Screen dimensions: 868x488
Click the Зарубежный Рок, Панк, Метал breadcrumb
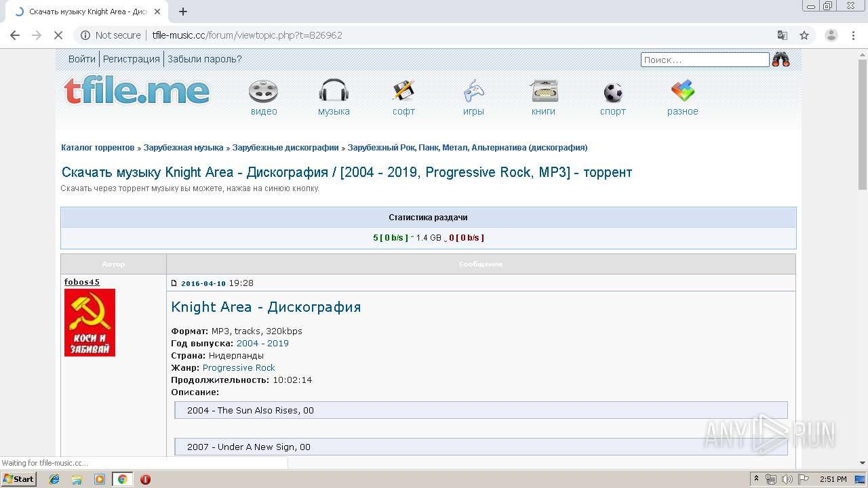point(467,147)
